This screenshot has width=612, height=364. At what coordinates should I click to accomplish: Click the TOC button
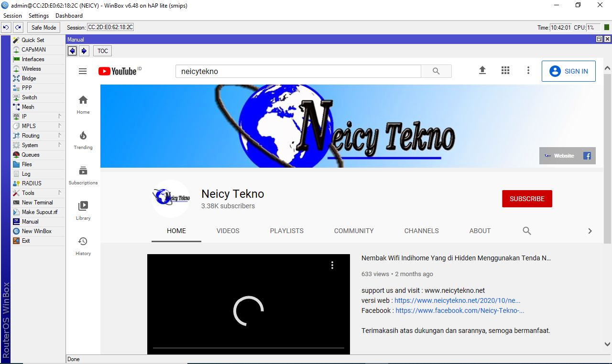(103, 51)
